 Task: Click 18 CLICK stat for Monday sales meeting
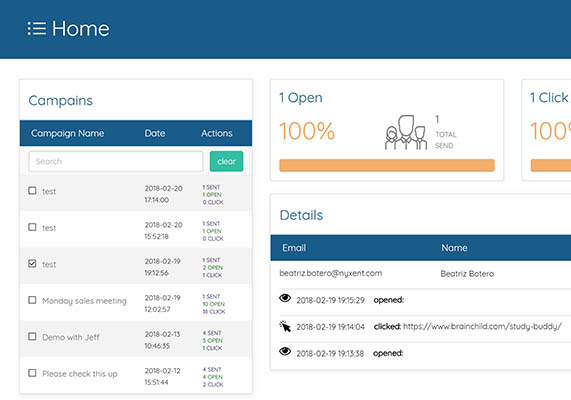[x=214, y=312]
